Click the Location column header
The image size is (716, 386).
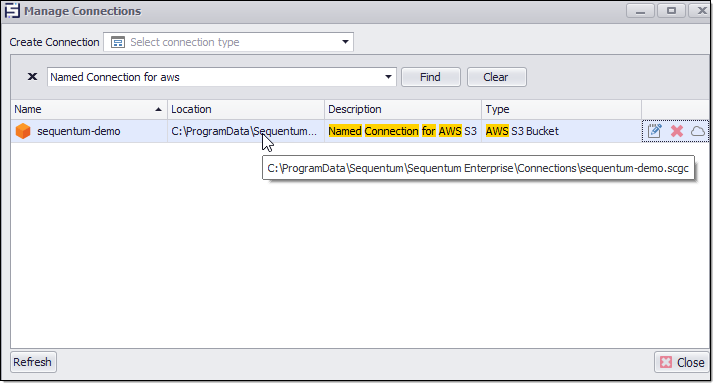point(246,109)
